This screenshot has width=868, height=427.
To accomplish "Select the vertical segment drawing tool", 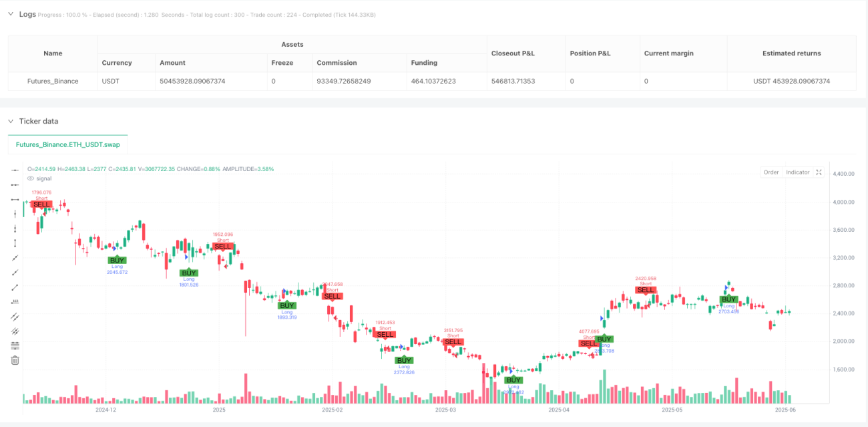I will coord(15,243).
